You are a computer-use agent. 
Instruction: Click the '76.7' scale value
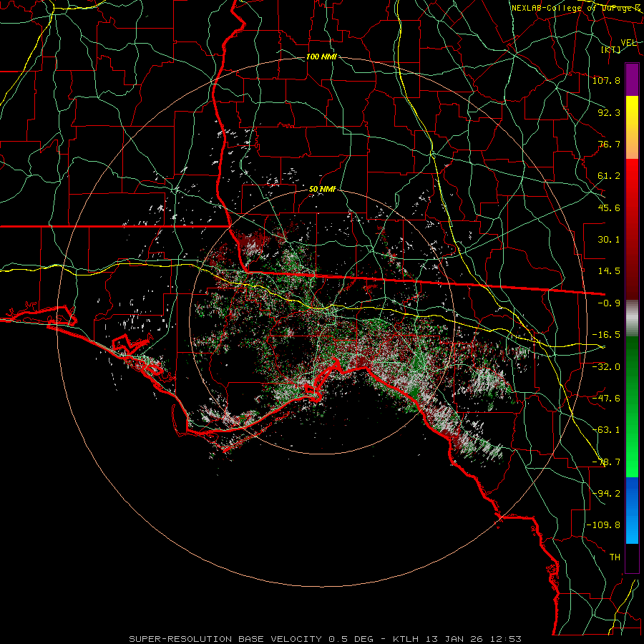tap(609, 144)
